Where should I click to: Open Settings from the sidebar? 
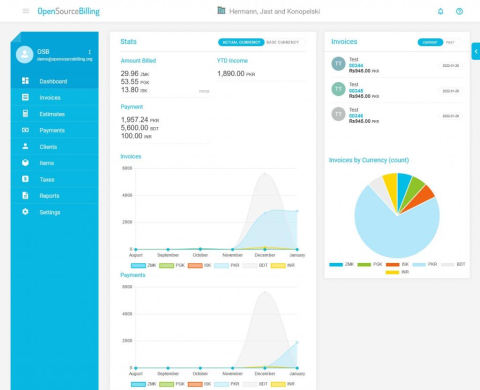pos(55,212)
